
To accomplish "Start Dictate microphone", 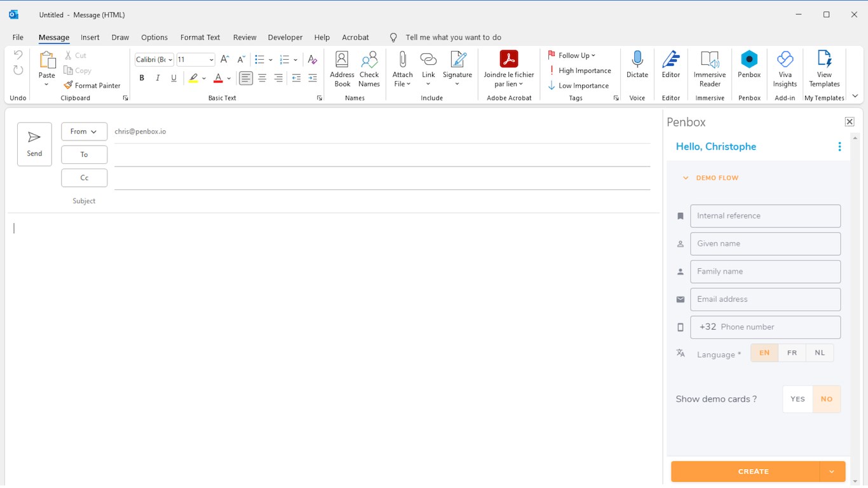I will pos(637,65).
